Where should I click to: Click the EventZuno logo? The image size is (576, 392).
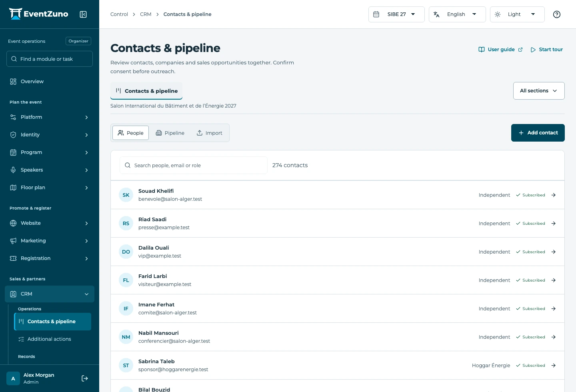click(x=39, y=14)
